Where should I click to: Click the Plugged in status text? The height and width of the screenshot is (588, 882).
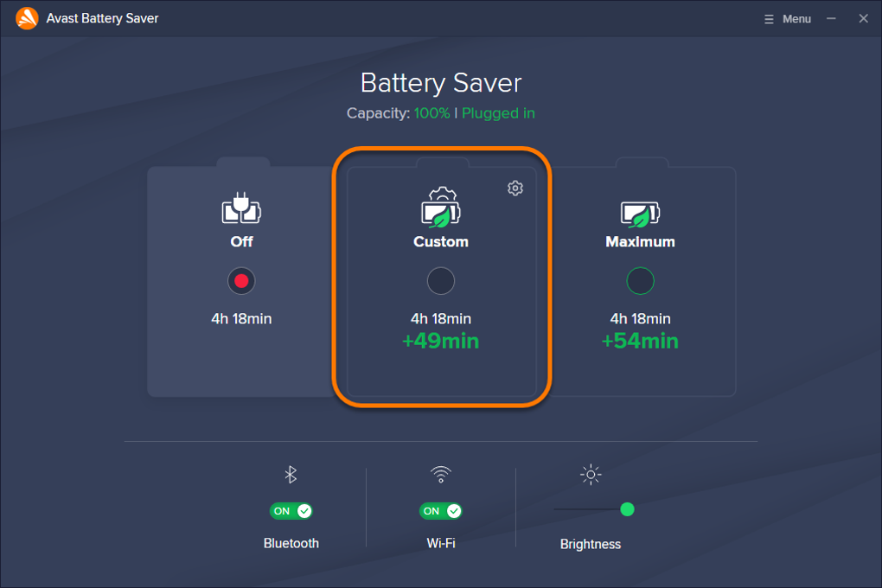pyautogui.click(x=498, y=112)
